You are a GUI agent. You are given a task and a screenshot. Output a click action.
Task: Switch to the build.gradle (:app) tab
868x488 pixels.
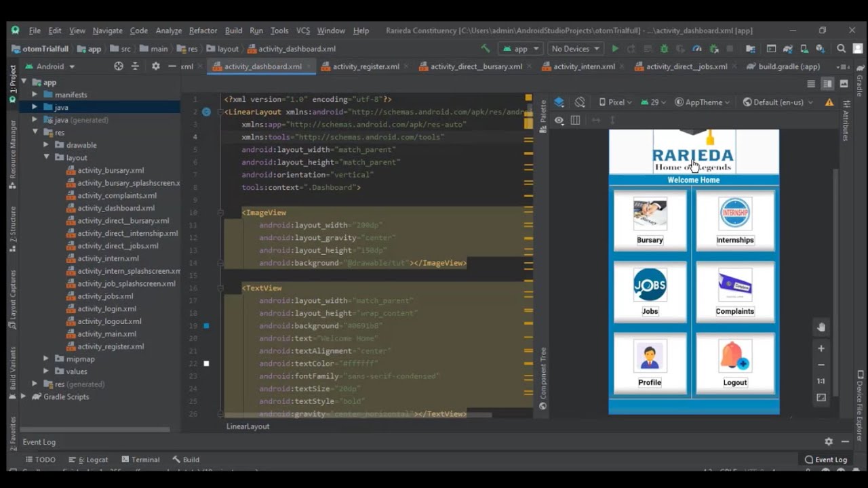[789, 66]
